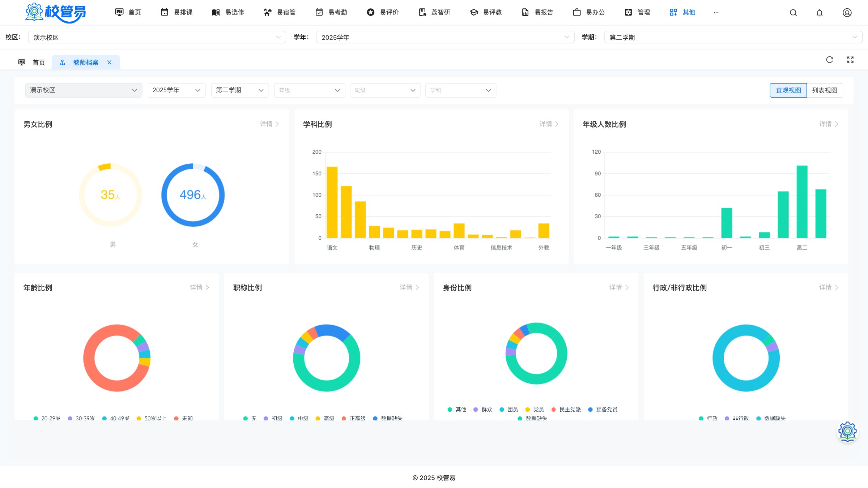Image resolution: width=868 pixels, height=488 pixels.
Task: Open the floating assistant gear logo
Action: [847, 432]
